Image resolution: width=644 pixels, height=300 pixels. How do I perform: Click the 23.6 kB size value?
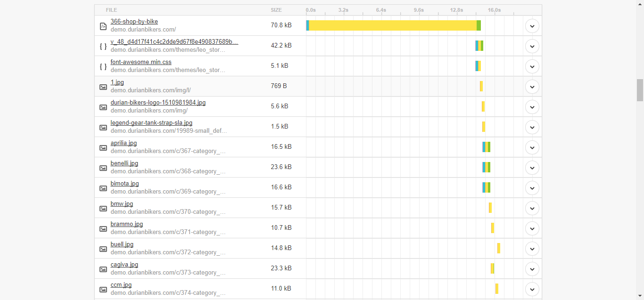(281, 167)
